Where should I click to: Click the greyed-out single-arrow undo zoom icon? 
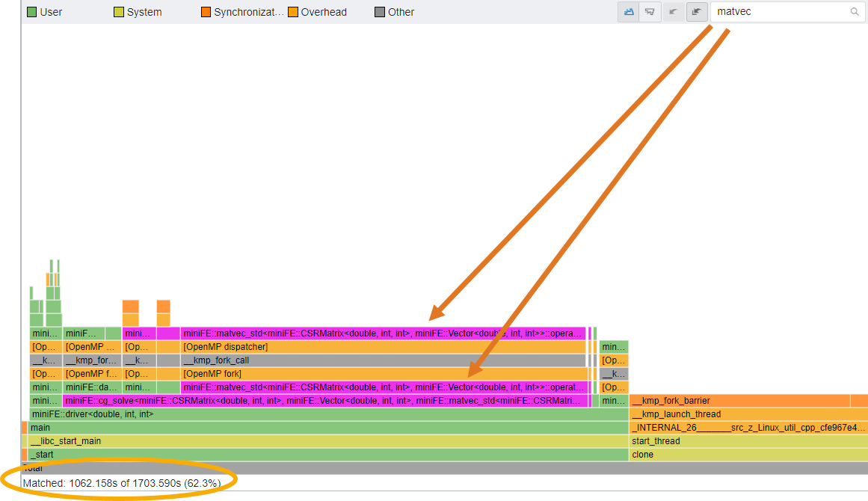click(x=673, y=12)
